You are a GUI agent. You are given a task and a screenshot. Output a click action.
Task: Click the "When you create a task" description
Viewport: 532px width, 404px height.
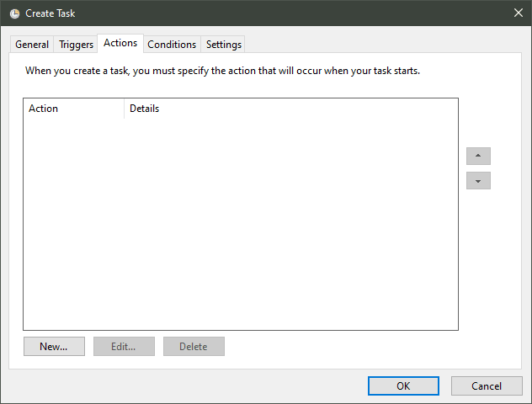click(x=222, y=71)
